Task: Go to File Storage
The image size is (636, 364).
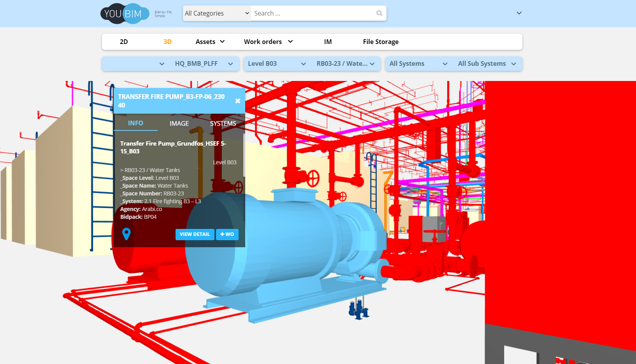Action: coord(380,42)
